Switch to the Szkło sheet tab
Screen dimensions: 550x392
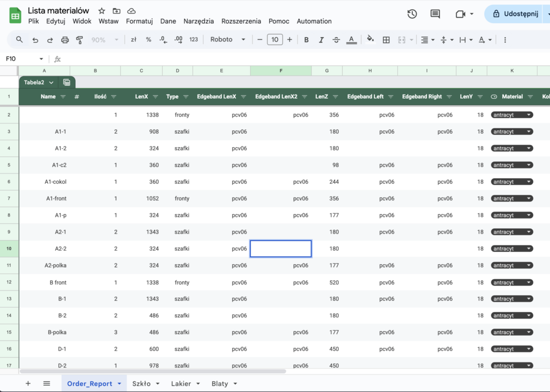pos(141,383)
